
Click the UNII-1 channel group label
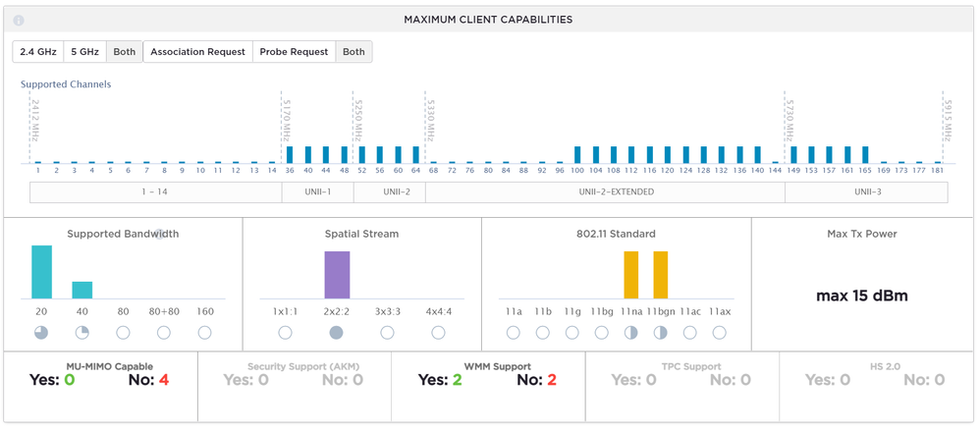tap(317, 192)
